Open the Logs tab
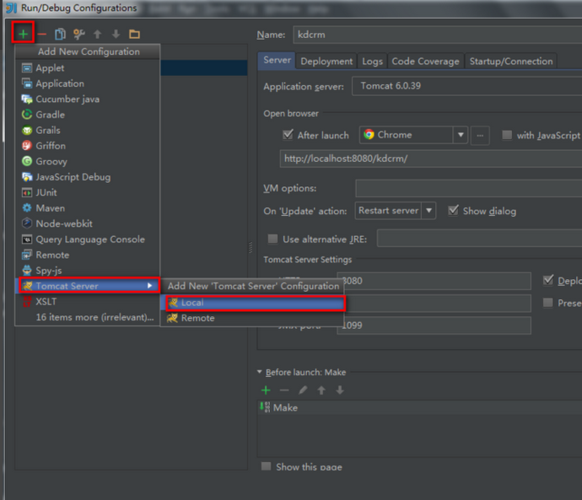The width and height of the screenshot is (582, 500). click(372, 61)
